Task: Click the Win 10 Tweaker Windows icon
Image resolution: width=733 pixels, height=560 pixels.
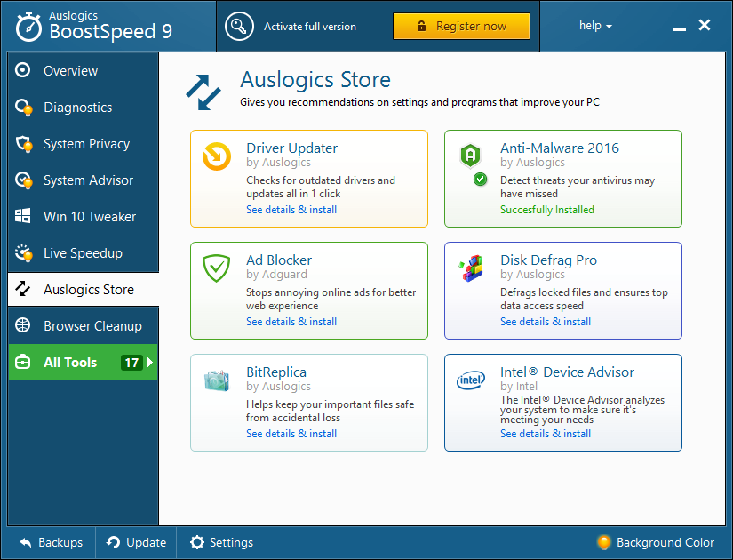Action: (22, 216)
